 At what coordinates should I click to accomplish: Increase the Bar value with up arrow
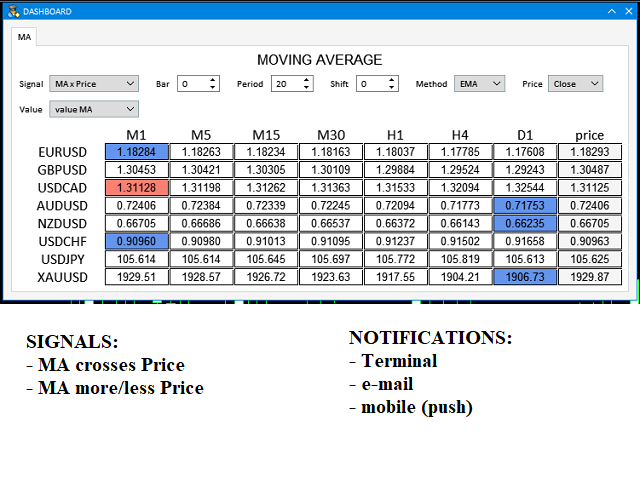[x=213, y=80]
